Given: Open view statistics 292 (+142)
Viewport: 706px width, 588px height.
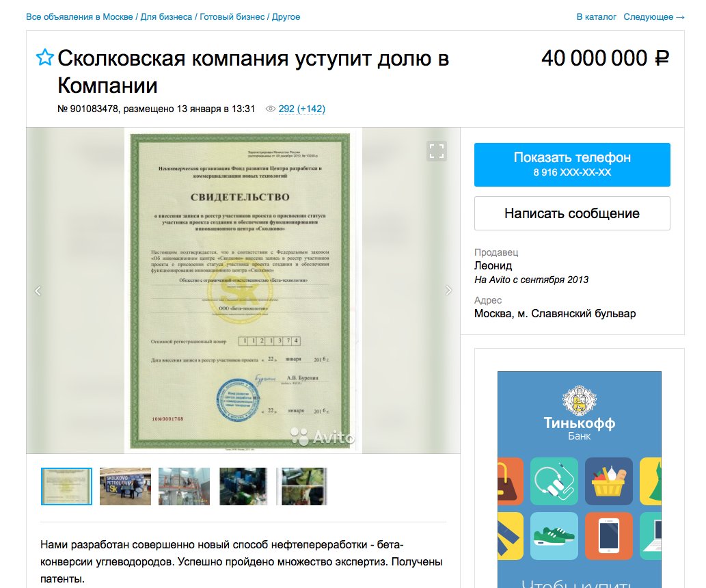Looking at the screenshot, I should point(301,109).
